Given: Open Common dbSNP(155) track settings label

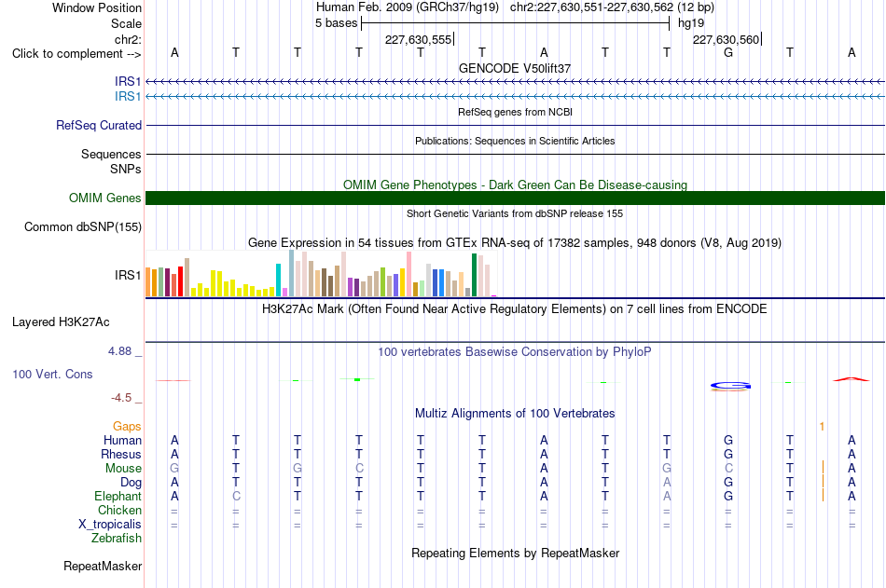Looking at the screenshot, I should (x=83, y=227).
